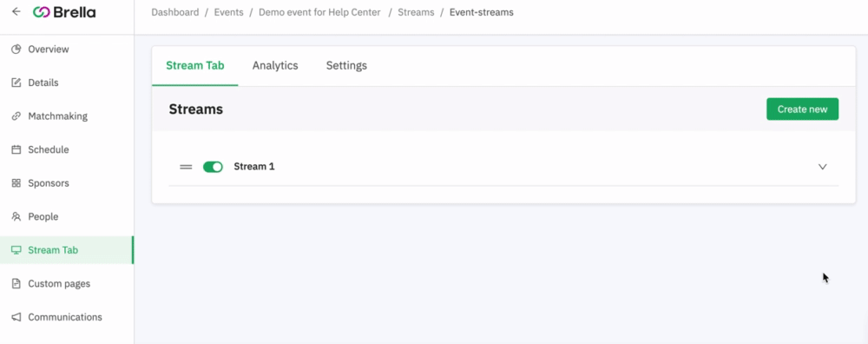Viewport: 868px width, 344px height.
Task: Click the Create new button
Action: (x=802, y=109)
